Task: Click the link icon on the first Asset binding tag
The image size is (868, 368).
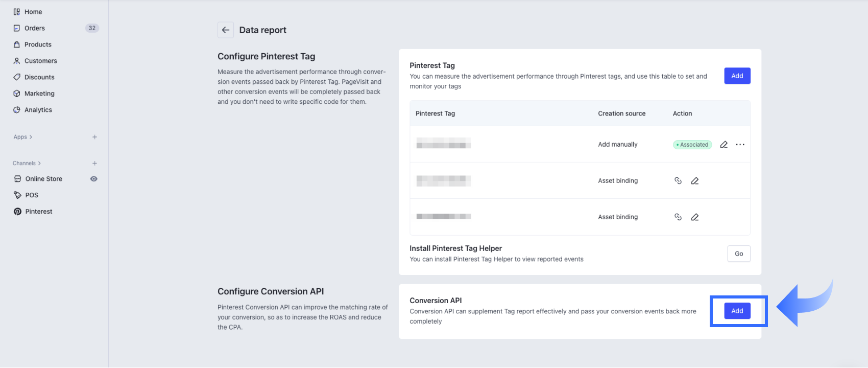Action: tap(678, 180)
